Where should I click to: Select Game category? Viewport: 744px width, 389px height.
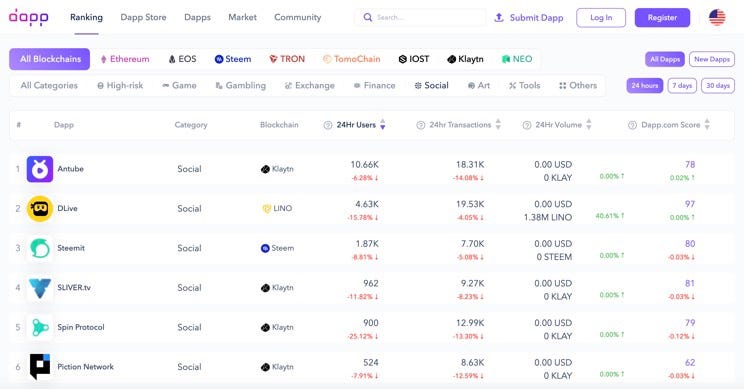tap(179, 86)
